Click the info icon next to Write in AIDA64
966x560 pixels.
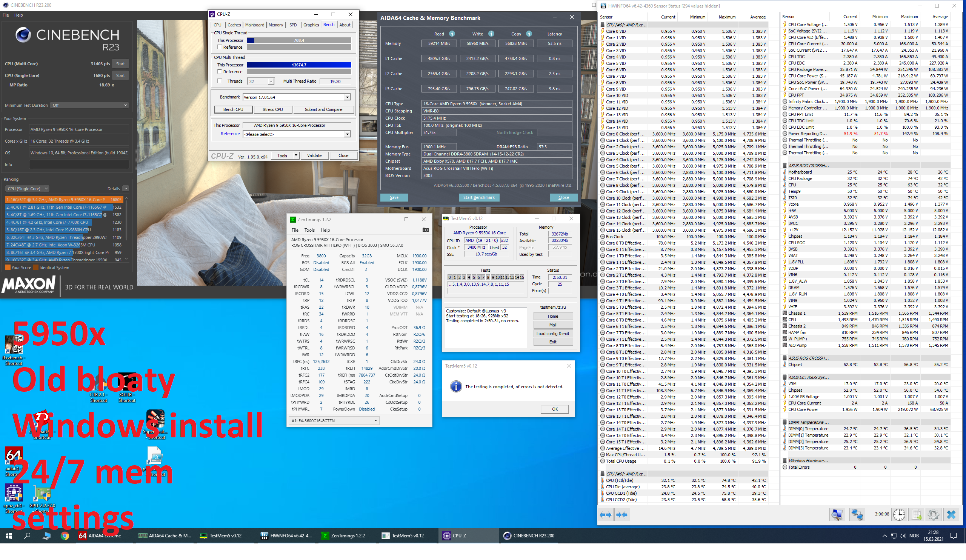(x=491, y=34)
